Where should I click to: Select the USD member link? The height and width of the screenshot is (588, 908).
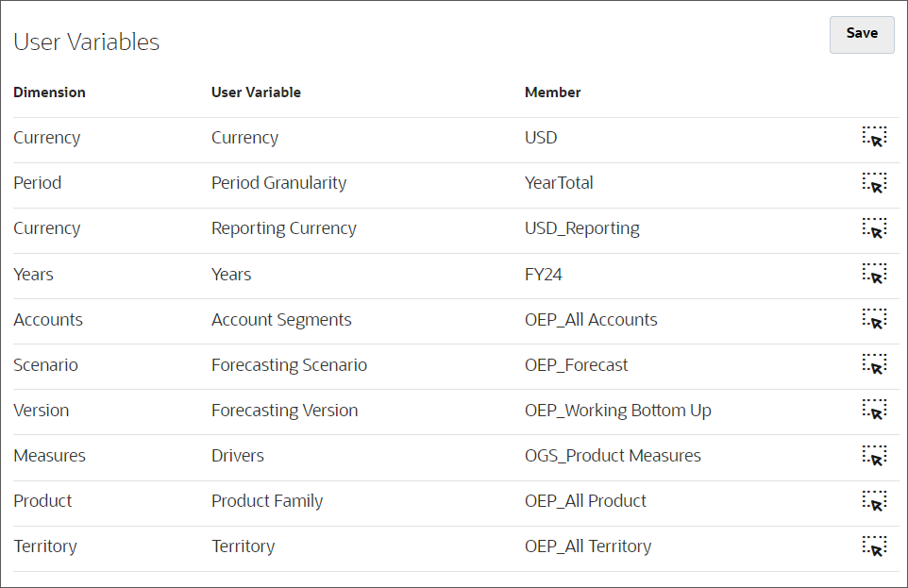click(540, 137)
